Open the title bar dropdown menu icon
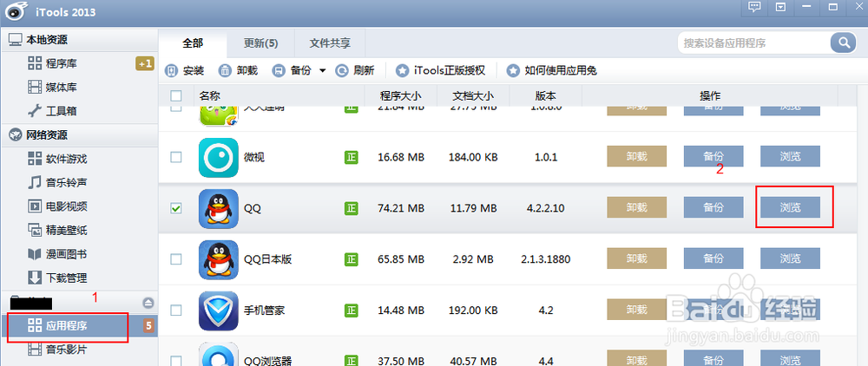The height and width of the screenshot is (366, 868). (780, 7)
